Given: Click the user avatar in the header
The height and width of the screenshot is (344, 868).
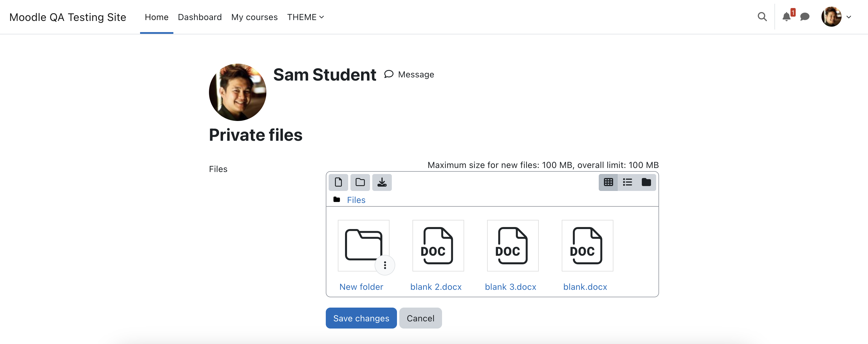Looking at the screenshot, I should click(x=831, y=17).
